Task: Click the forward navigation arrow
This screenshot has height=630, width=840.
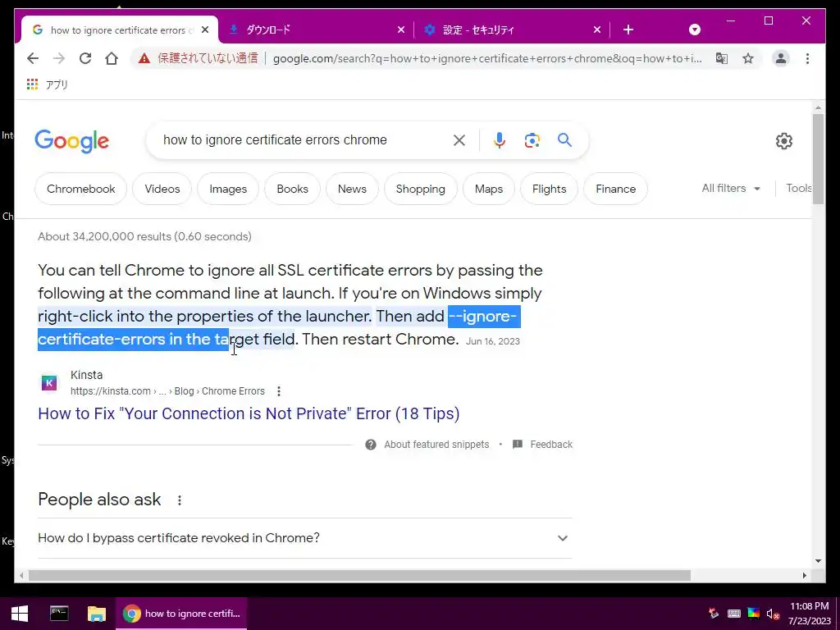Action: tap(59, 58)
